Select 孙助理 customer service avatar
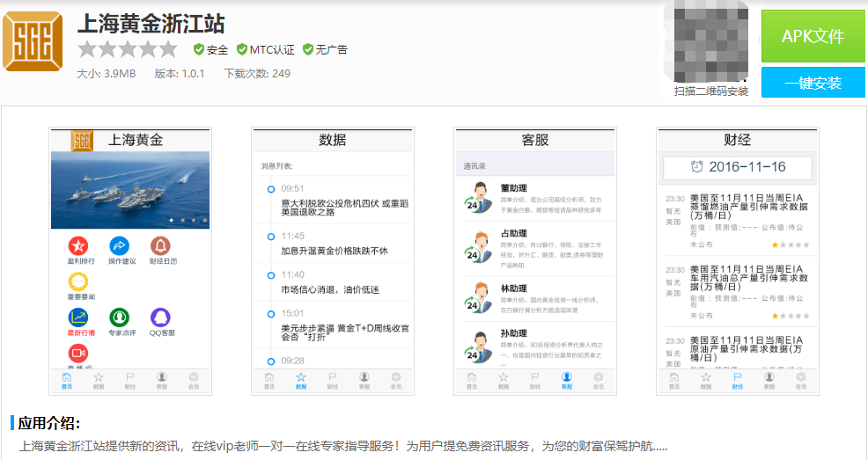The height and width of the screenshot is (460, 868). [478, 347]
